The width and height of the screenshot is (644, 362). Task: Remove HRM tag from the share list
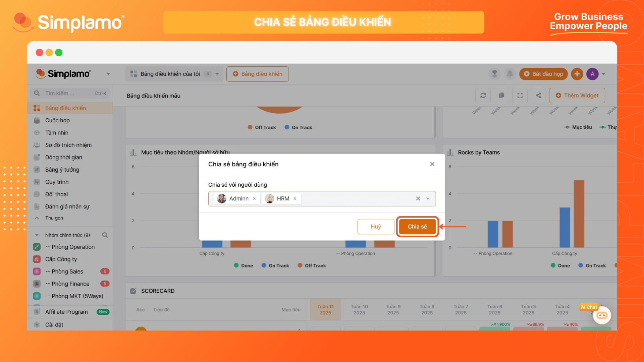[295, 199]
